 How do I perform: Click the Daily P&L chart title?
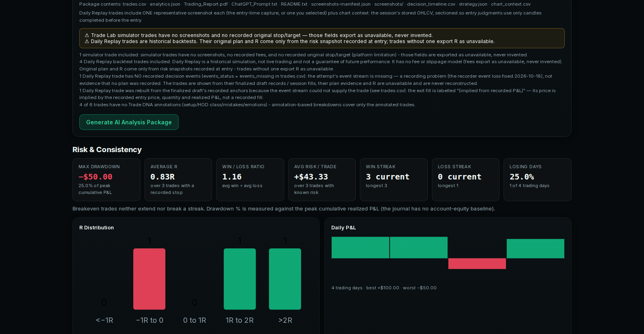(344, 228)
